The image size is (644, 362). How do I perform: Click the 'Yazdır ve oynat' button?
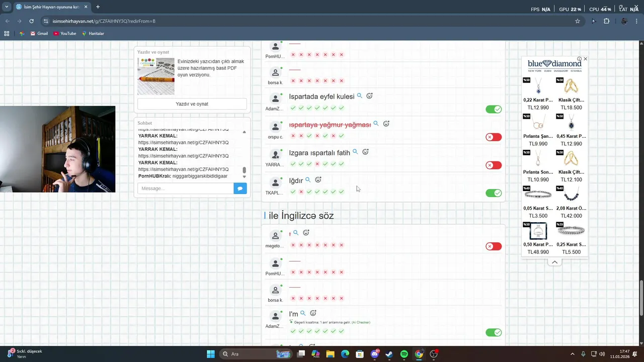(192, 104)
